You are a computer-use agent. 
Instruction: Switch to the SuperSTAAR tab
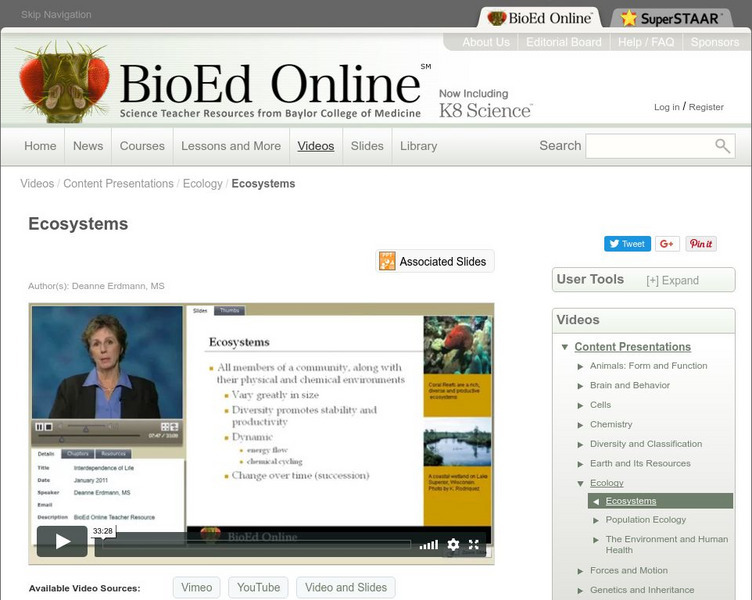671,18
